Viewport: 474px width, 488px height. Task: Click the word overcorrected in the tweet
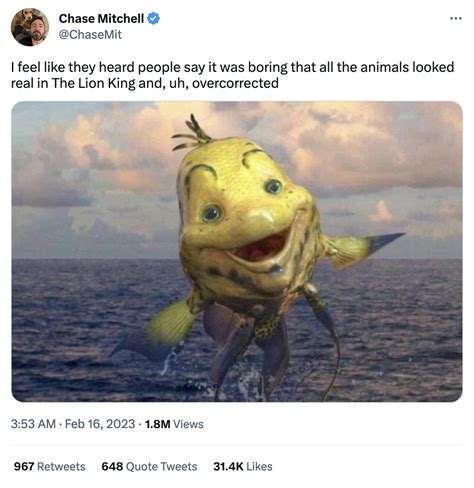pyautogui.click(x=235, y=83)
